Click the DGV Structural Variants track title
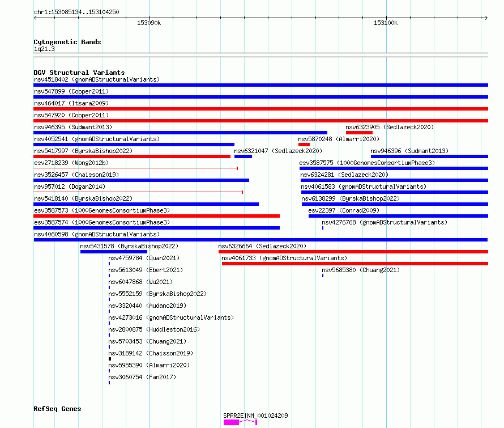 tap(79, 73)
